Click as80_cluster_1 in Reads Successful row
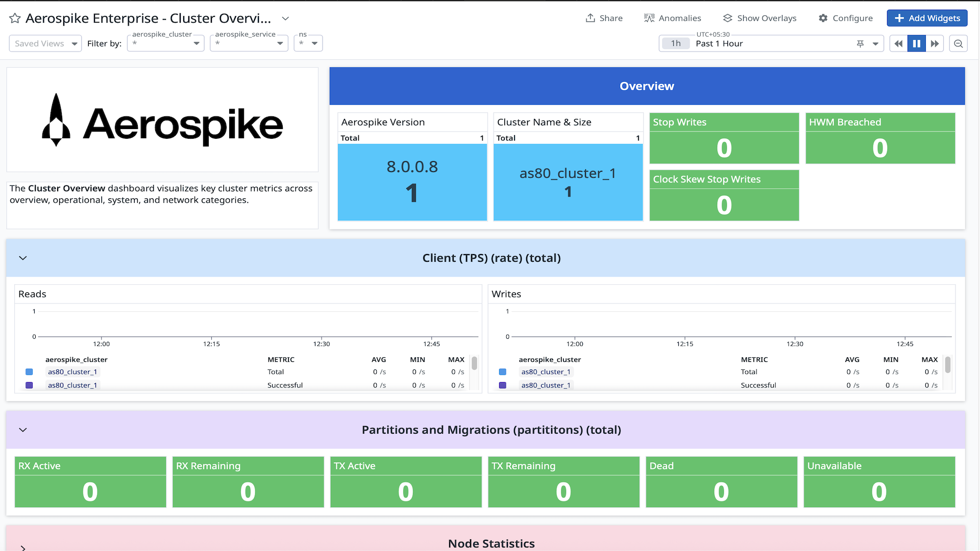Screen dimensions: 980x551 pyautogui.click(x=72, y=385)
